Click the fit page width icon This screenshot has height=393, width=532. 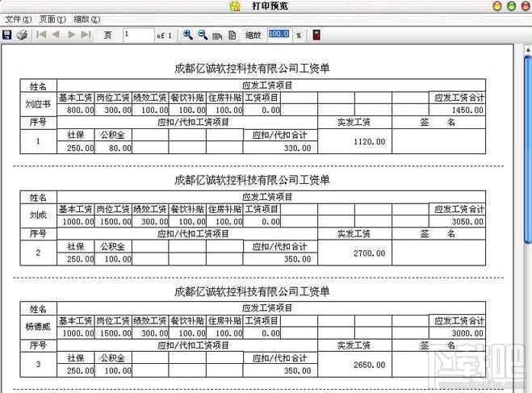pos(217,36)
